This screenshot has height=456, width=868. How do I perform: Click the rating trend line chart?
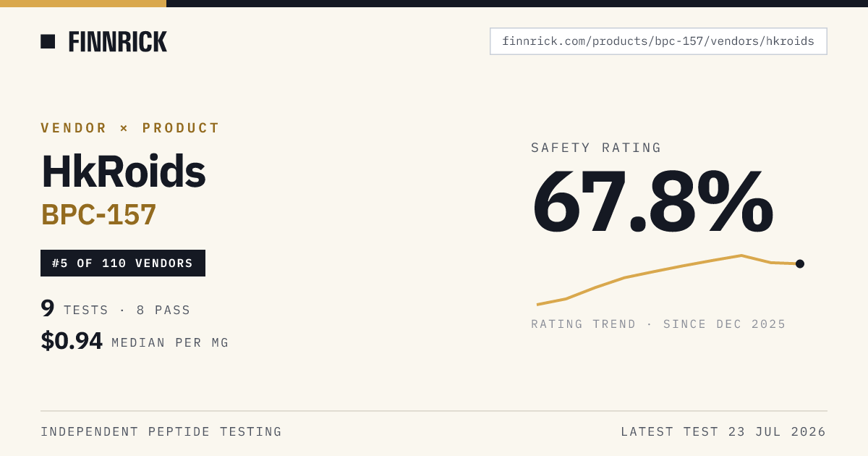(x=670, y=279)
